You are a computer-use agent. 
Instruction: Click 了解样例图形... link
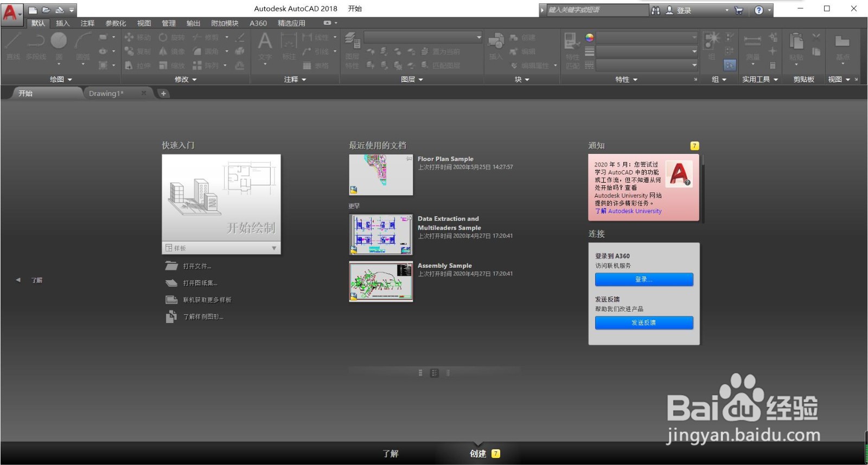click(x=203, y=317)
